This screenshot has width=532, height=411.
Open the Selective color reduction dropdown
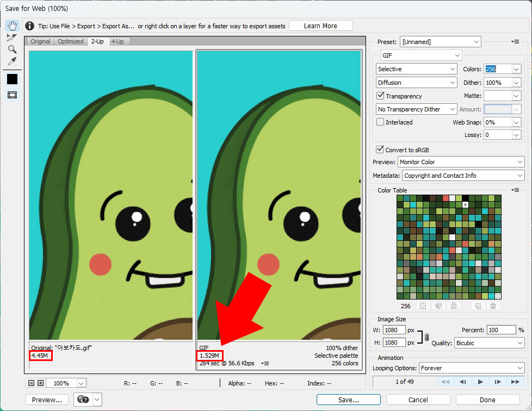[416, 69]
